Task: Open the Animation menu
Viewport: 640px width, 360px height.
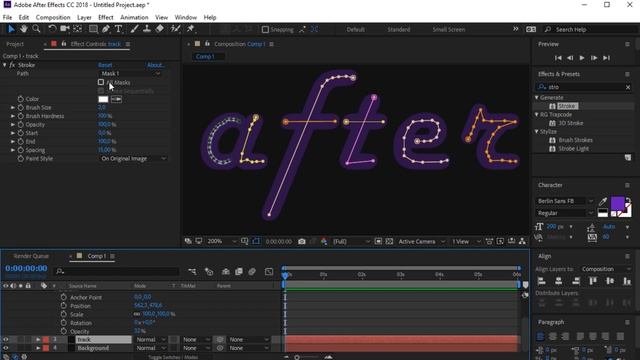Action: coord(134,17)
